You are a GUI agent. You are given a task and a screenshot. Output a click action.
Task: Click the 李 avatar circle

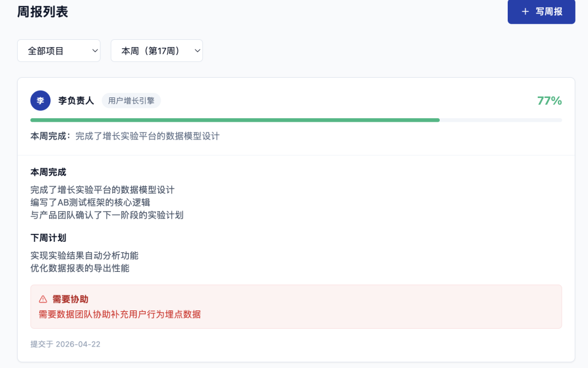pos(40,100)
